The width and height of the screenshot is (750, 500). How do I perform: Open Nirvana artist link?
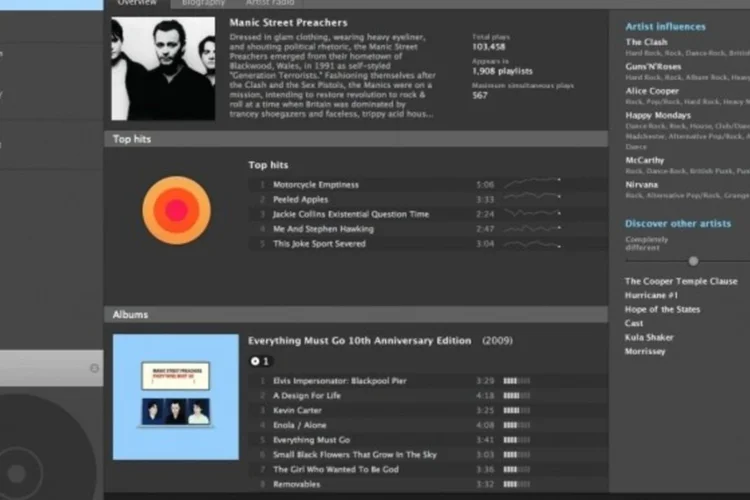641,185
